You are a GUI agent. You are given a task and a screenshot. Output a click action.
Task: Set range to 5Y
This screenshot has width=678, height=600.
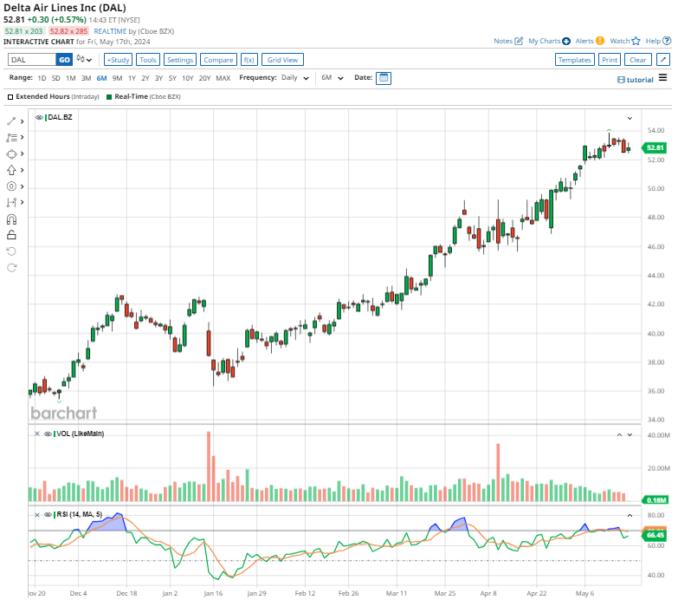[172, 78]
